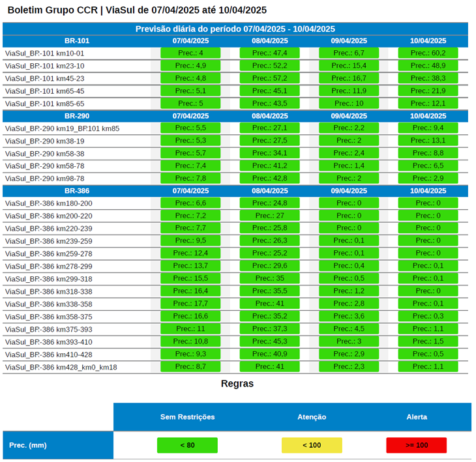
Task: Click the 'Prec.: 60,2' cell for km10-01
Action: [428, 53]
